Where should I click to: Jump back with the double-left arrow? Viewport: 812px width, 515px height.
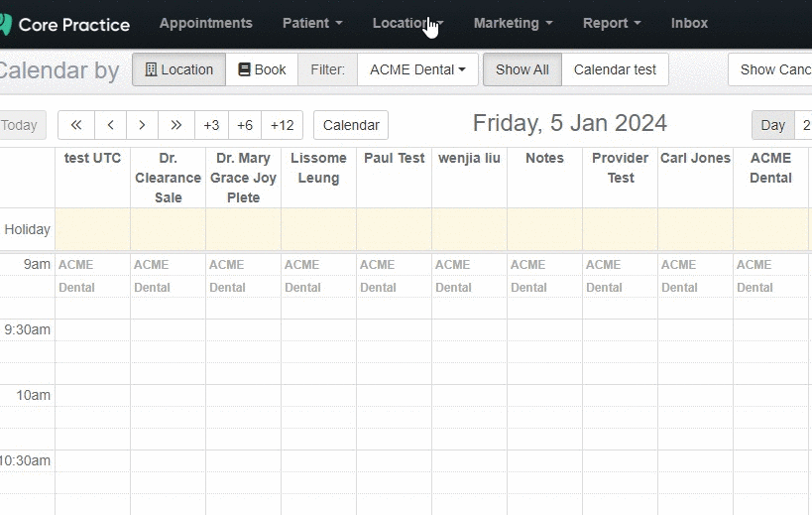click(x=76, y=125)
